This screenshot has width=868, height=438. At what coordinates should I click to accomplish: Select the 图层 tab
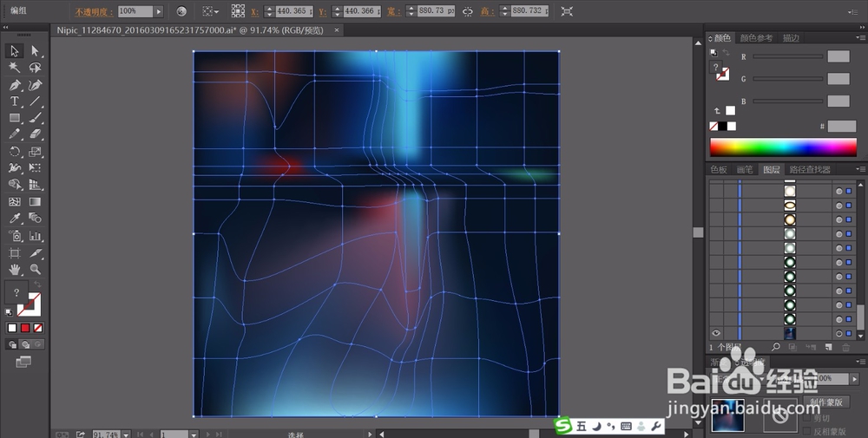[771, 169]
